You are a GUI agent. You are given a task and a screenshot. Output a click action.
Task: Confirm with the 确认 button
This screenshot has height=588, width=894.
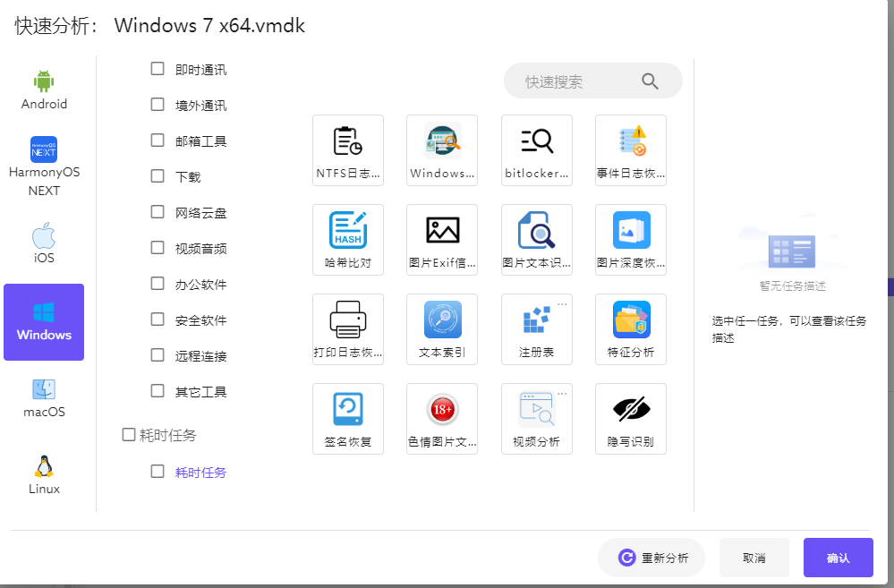click(839, 558)
